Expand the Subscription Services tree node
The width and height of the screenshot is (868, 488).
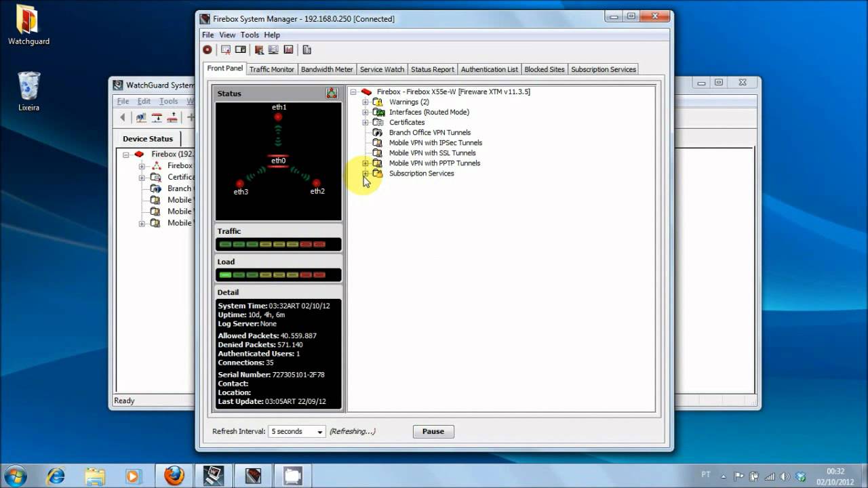[x=365, y=173]
